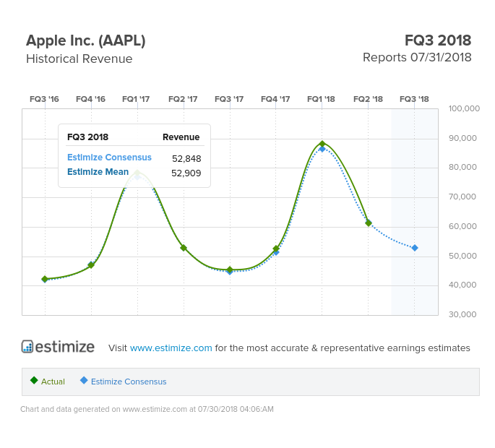
Task: Select the FQ3 '17 axis label
Action: 229,99
